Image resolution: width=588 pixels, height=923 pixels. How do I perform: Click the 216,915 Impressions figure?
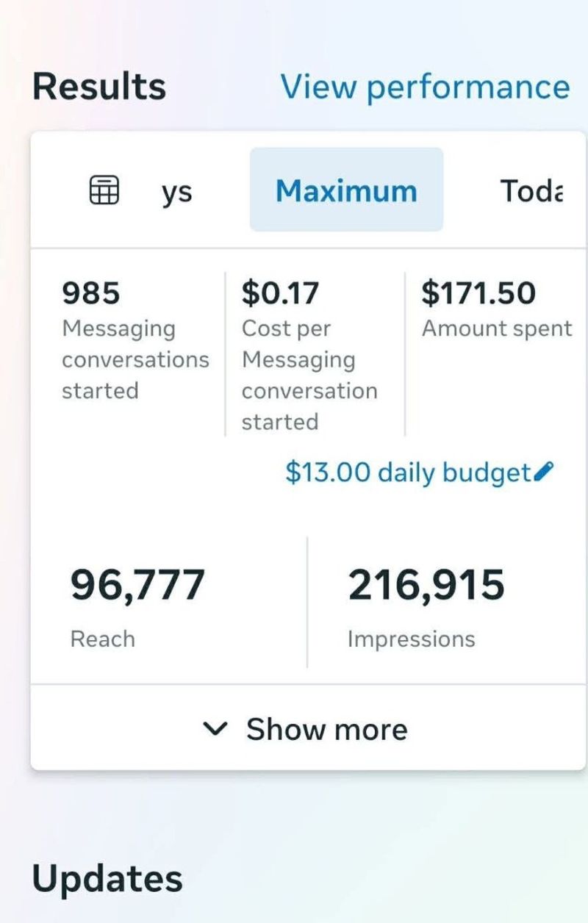(426, 586)
